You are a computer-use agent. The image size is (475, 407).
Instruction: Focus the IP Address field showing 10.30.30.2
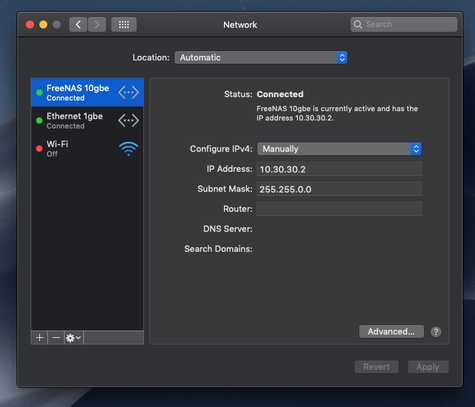tap(339, 169)
